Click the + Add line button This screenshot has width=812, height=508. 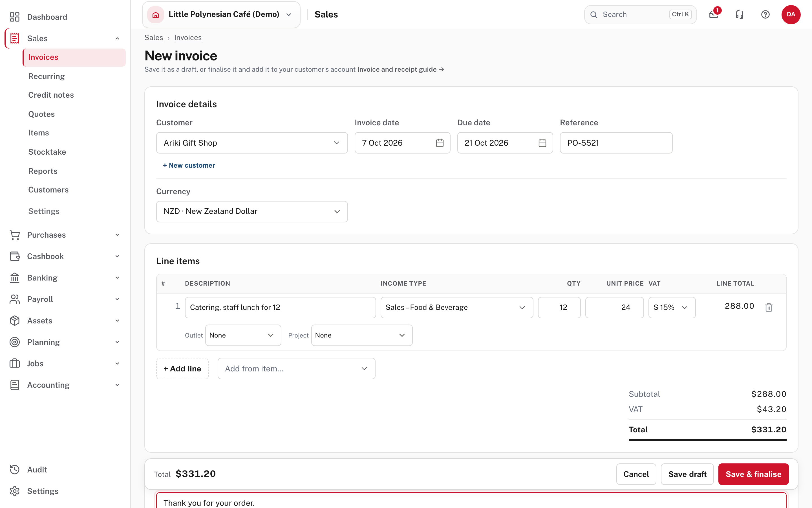point(182,369)
